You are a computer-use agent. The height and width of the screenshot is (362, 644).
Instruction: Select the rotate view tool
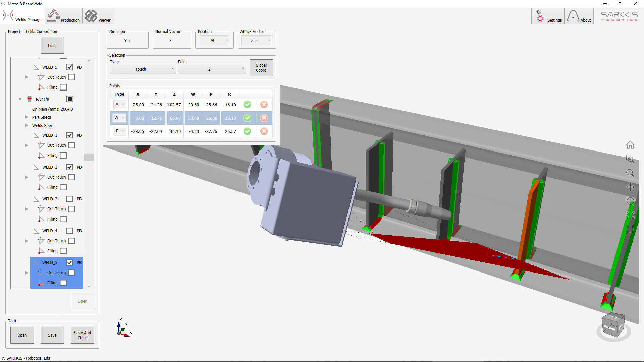[x=630, y=201]
